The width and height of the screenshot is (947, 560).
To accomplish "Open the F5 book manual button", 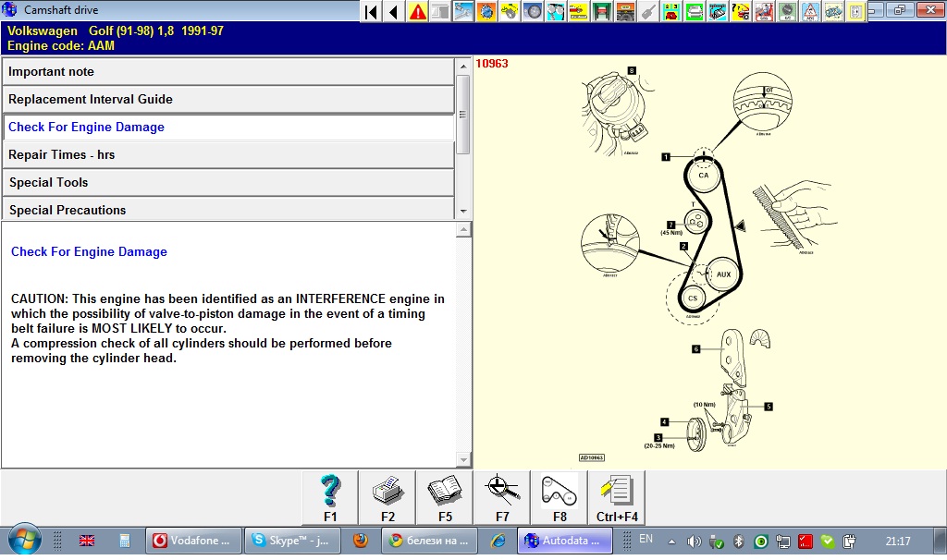I will [x=445, y=497].
